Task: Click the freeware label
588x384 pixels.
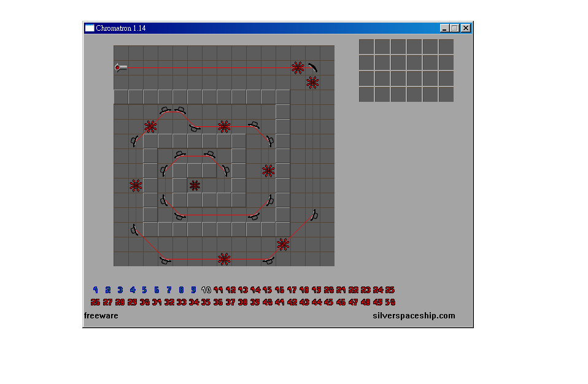Action: tap(101, 316)
